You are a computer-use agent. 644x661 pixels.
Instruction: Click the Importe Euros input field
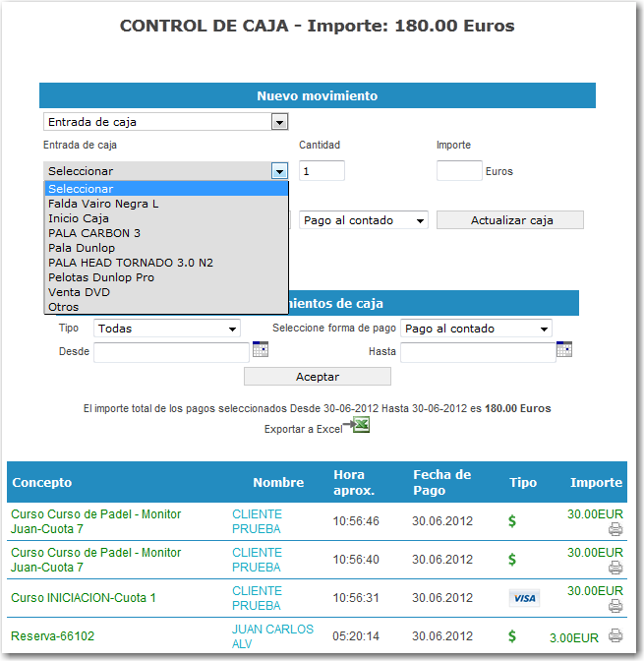click(459, 171)
